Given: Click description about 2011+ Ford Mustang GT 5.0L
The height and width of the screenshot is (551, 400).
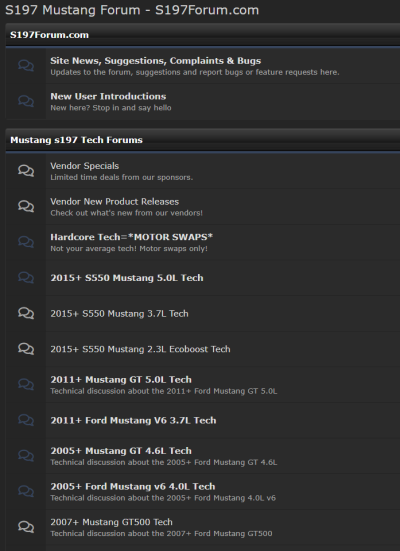Looking at the screenshot, I should [x=164, y=391].
